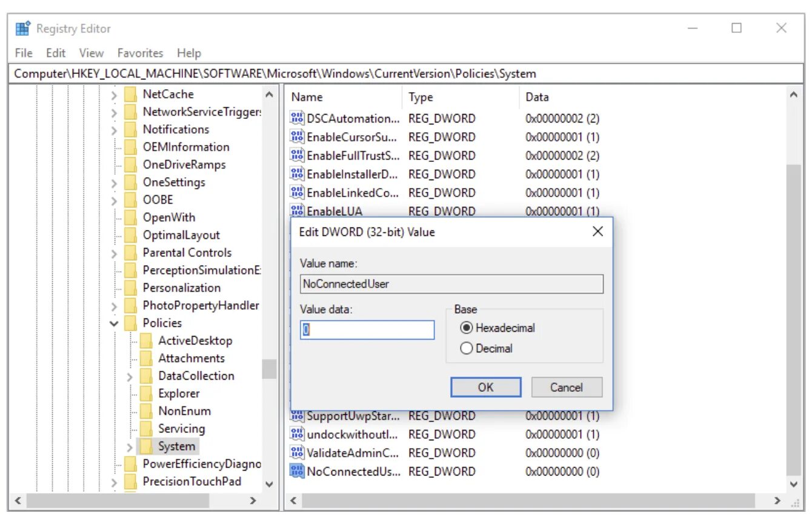Click the OOBE folder icon
The height and width of the screenshot is (524, 812).
pyautogui.click(x=130, y=200)
